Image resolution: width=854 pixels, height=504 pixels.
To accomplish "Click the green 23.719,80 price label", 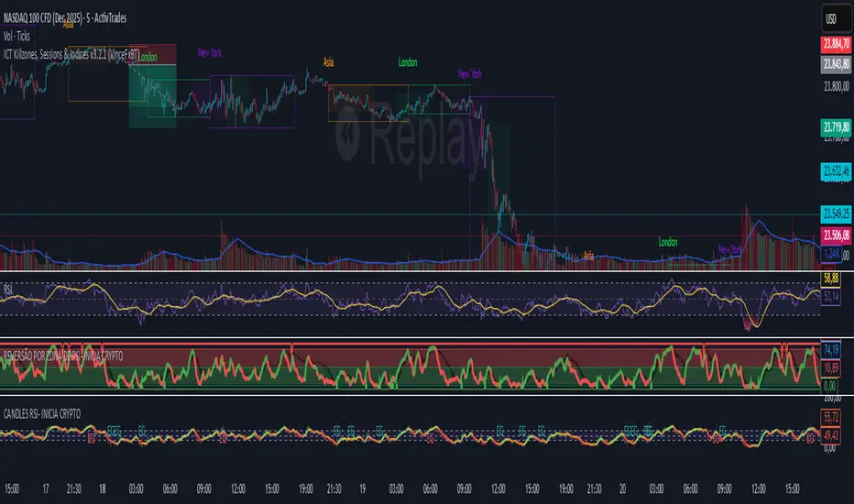I will click(x=836, y=127).
